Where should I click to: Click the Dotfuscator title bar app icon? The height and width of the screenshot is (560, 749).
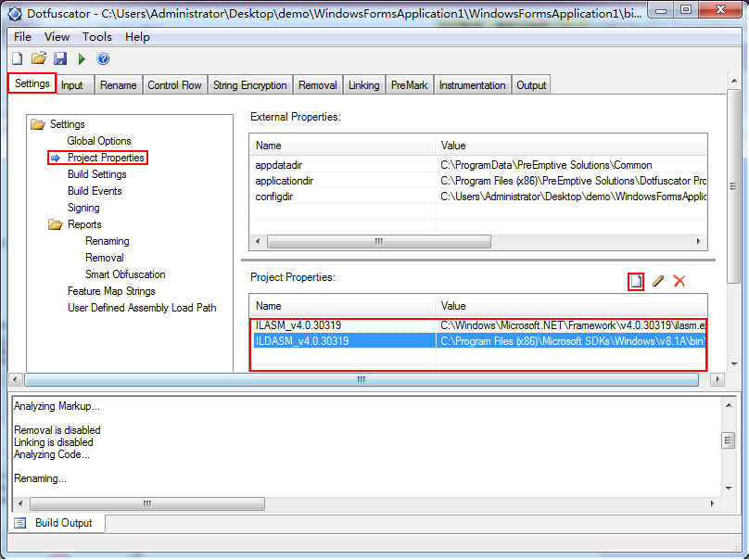click(x=15, y=14)
